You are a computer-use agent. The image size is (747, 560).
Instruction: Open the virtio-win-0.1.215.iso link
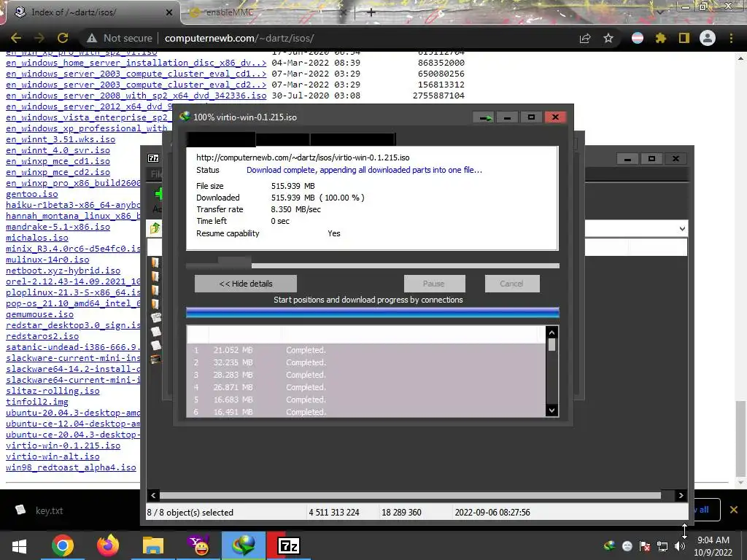point(63,446)
